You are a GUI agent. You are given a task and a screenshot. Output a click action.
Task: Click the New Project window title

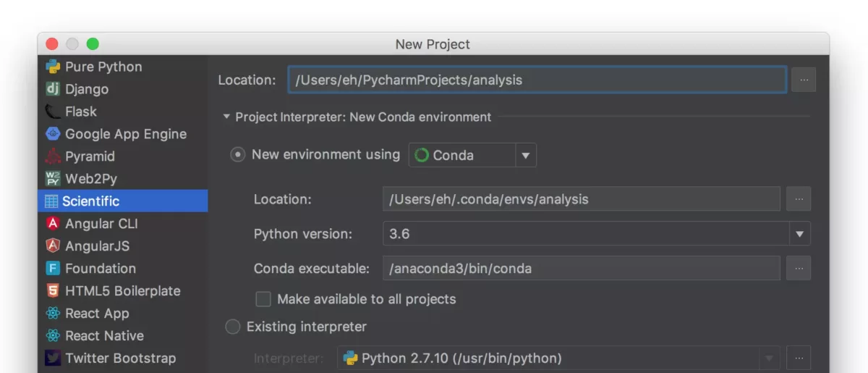(433, 44)
